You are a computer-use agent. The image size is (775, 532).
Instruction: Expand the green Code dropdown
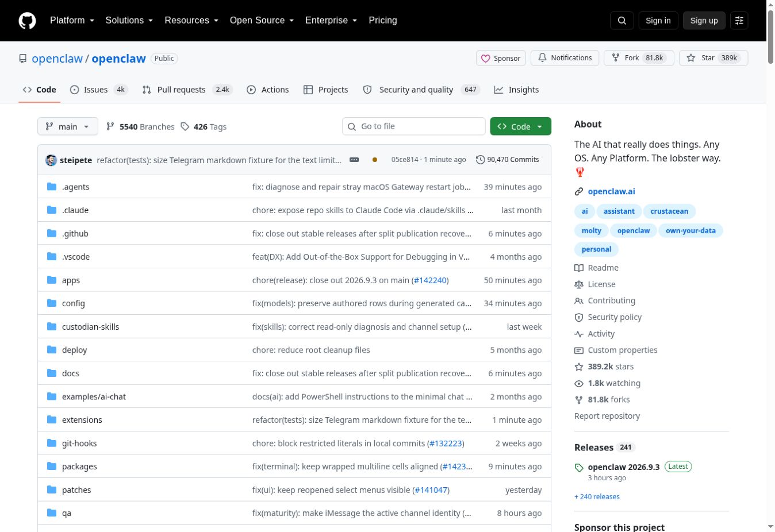click(x=520, y=126)
